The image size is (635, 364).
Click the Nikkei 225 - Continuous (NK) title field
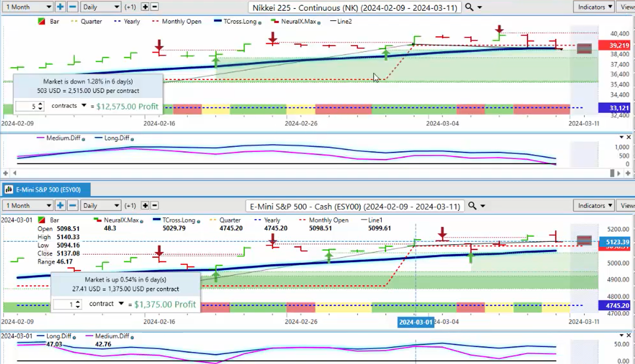click(354, 7)
